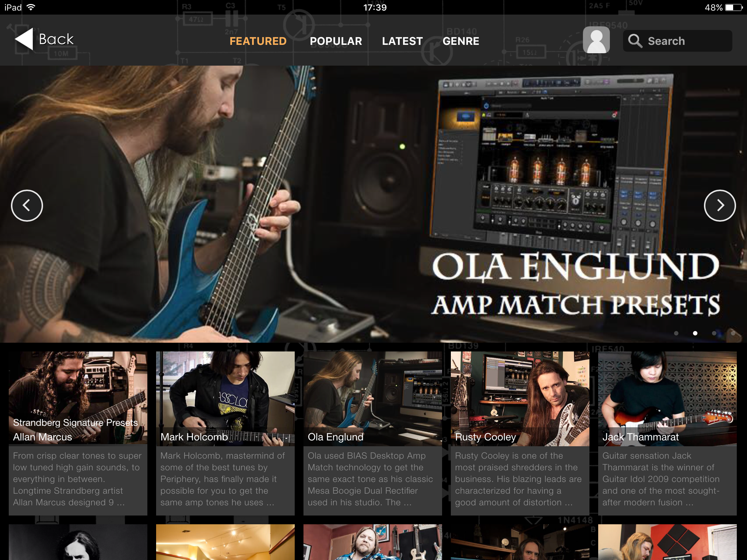Read description 'From crisp clear tones to super'
The height and width of the screenshot is (560, 747).
77,456
